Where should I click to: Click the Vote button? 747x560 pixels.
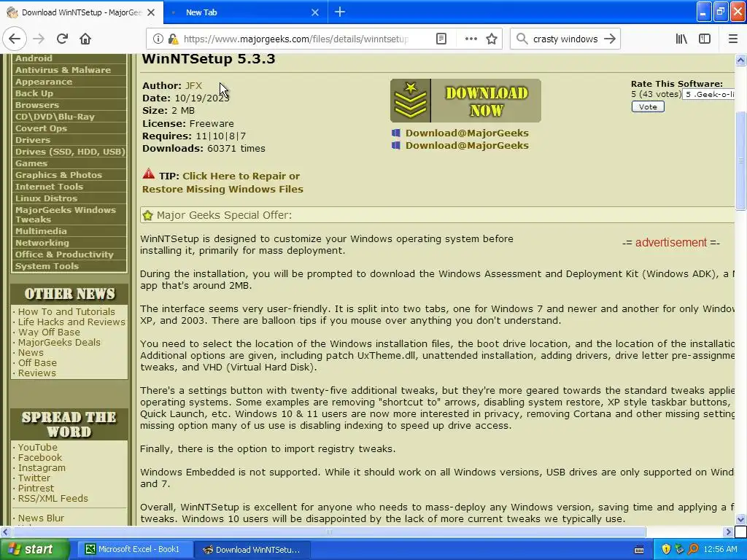648,106
